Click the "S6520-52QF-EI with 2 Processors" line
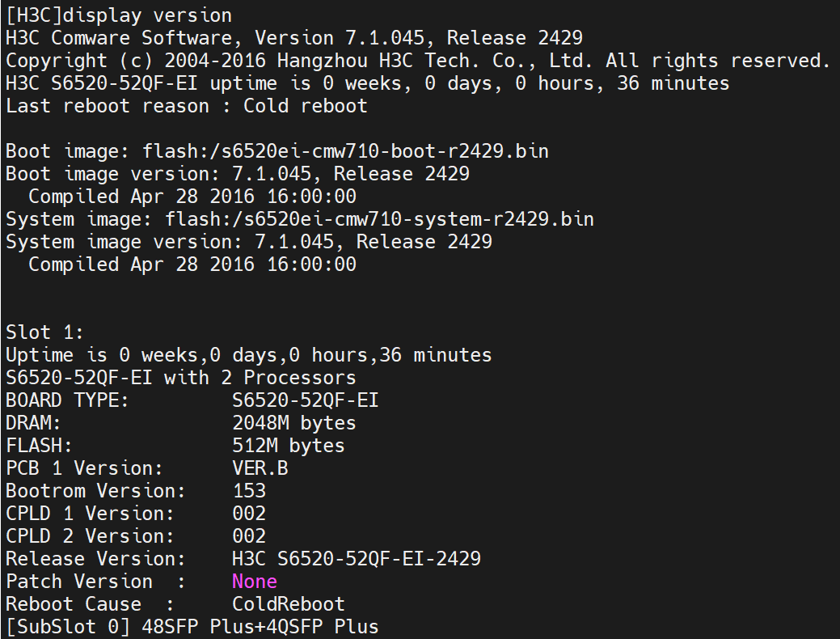The height and width of the screenshot is (639, 840). point(180,378)
